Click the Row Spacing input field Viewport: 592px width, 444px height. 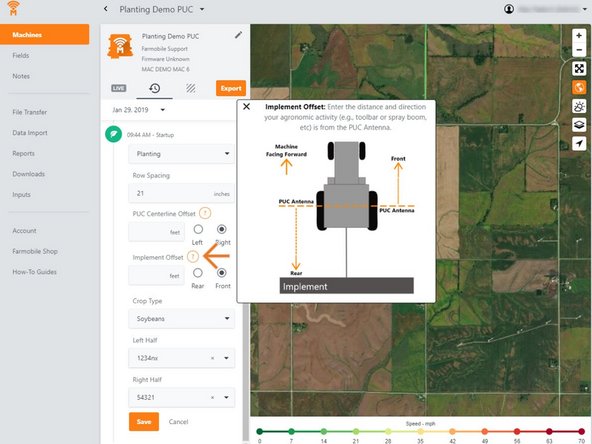[x=181, y=193]
